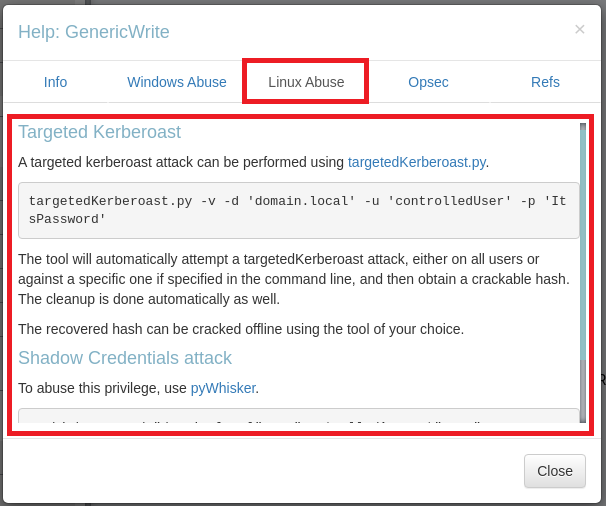This screenshot has width=606, height=506.
Task: Open the targetedKerberoast.py link
Action: pyautogui.click(x=416, y=162)
